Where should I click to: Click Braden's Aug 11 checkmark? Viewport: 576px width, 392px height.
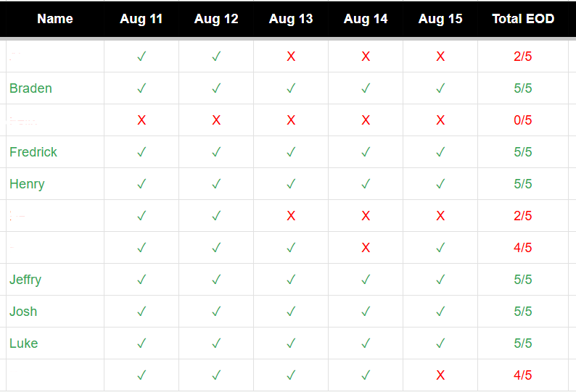141,88
